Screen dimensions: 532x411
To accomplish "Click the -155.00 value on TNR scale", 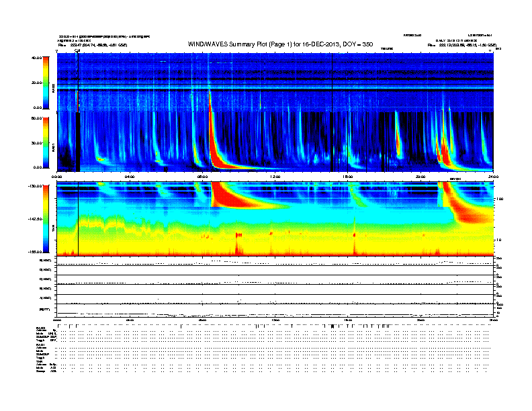I will [36, 252].
